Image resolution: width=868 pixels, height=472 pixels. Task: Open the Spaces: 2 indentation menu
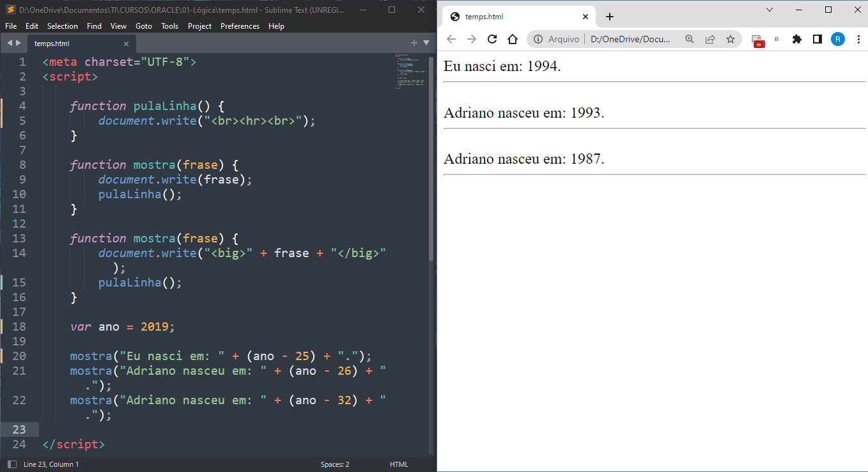point(335,464)
